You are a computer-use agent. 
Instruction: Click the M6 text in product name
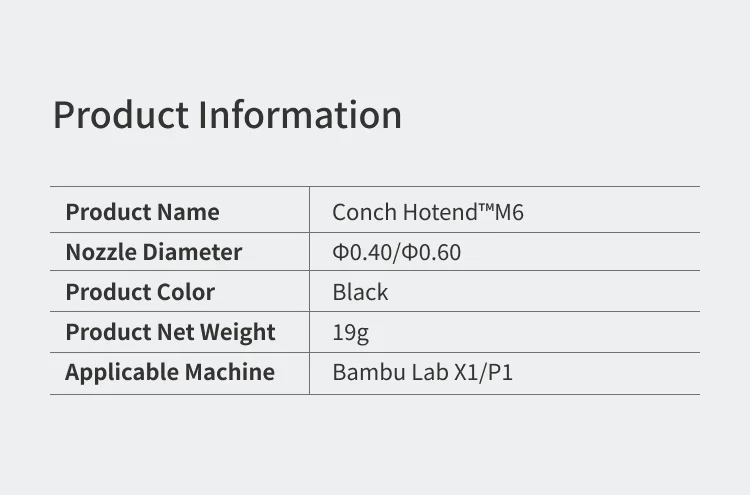pos(511,212)
